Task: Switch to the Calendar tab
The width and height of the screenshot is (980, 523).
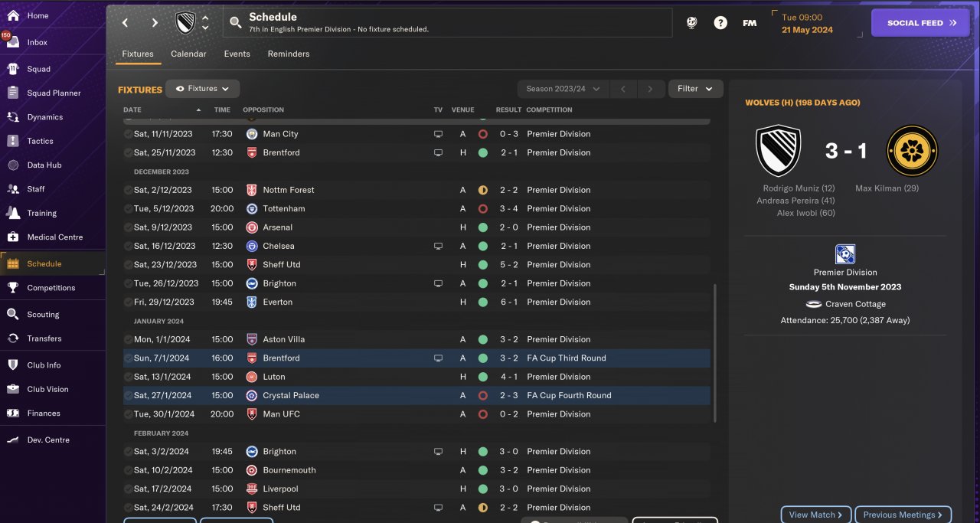Action: [188, 54]
